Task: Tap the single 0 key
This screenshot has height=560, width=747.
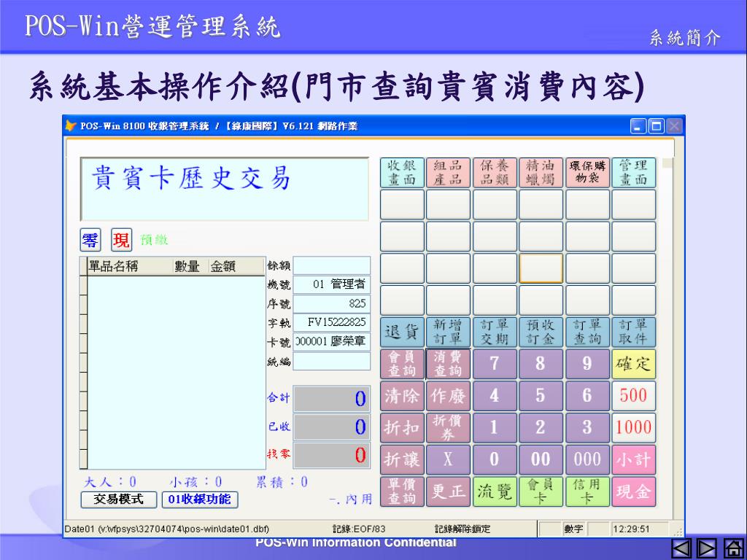Action: 495,460
